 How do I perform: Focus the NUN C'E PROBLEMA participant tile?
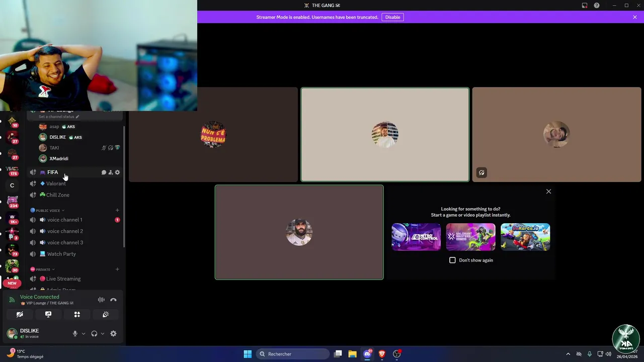[x=213, y=135]
